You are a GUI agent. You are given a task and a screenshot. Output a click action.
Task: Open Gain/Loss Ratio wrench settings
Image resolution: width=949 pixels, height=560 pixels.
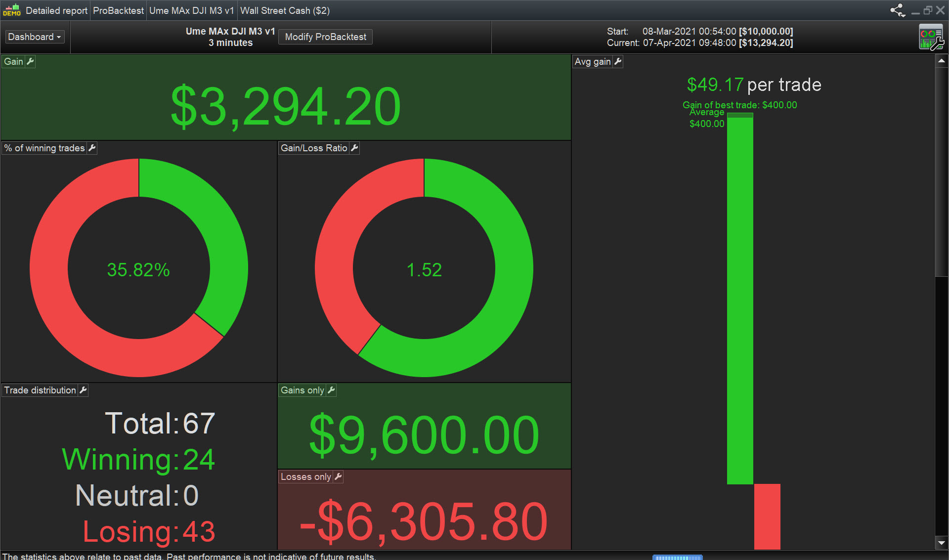[x=354, y=148]
